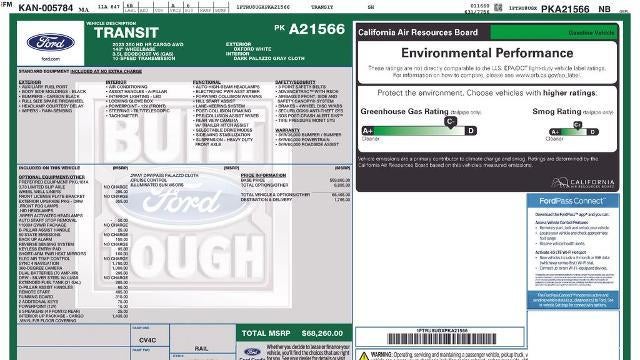Click the higher ratings bold text
This screenshot has width=640, height=360.
pyautogui.click(x=569, y=93)
